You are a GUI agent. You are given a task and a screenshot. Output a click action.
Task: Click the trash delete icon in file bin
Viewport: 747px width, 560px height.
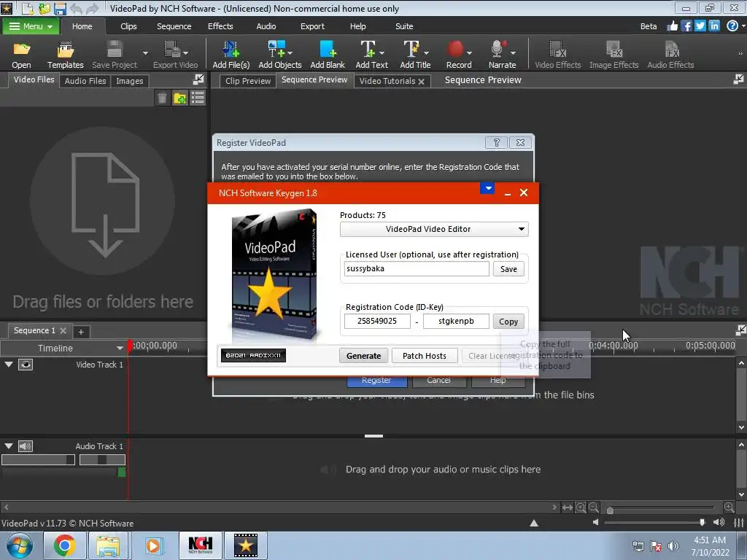[162, 98]
